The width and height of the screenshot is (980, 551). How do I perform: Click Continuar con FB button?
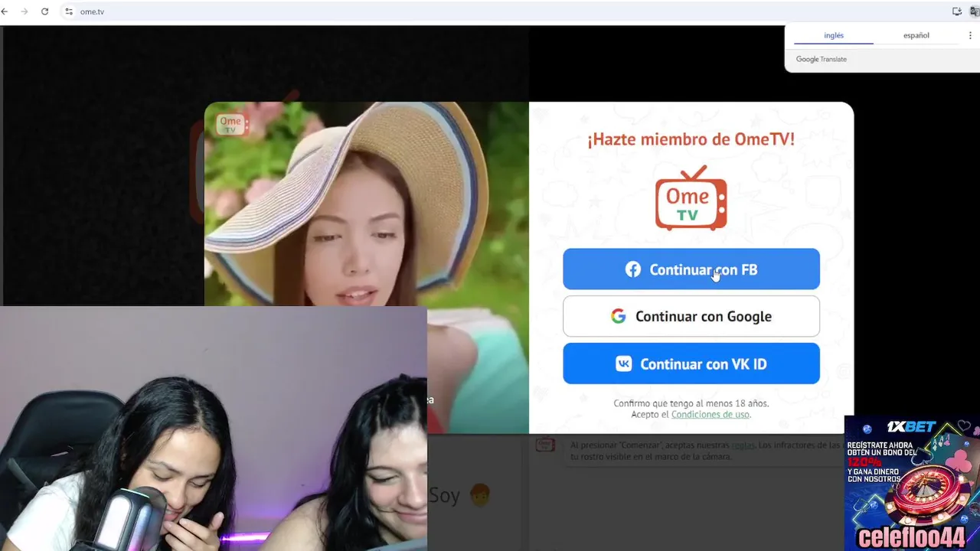[x=691, y=269]
